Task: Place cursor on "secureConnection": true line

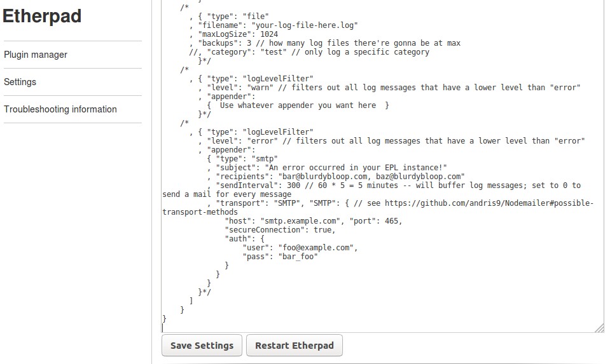Action: pos(280,230)
